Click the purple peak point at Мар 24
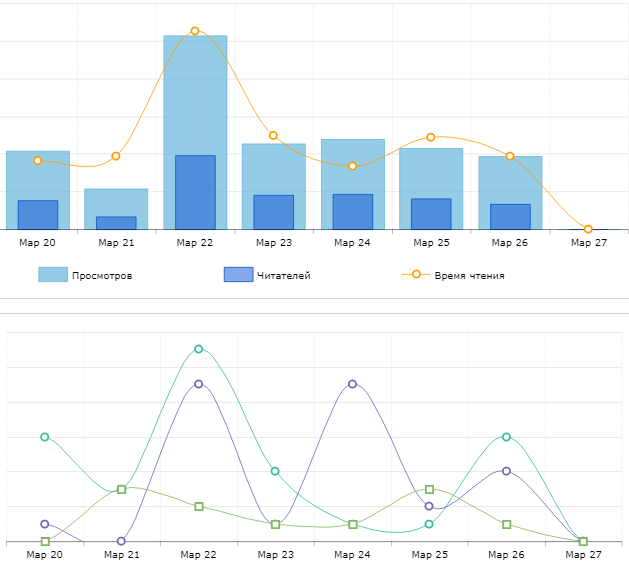 point(353,384)
